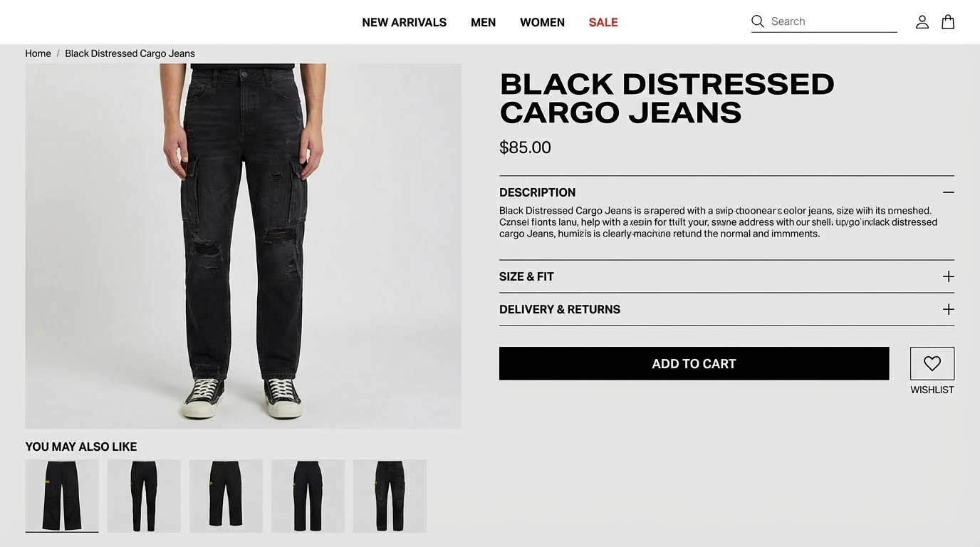Select first recommended wide-leg pants thumbnail
This screenshot has width=980, height=547.
pyautogui.click(x=62, y=496)
